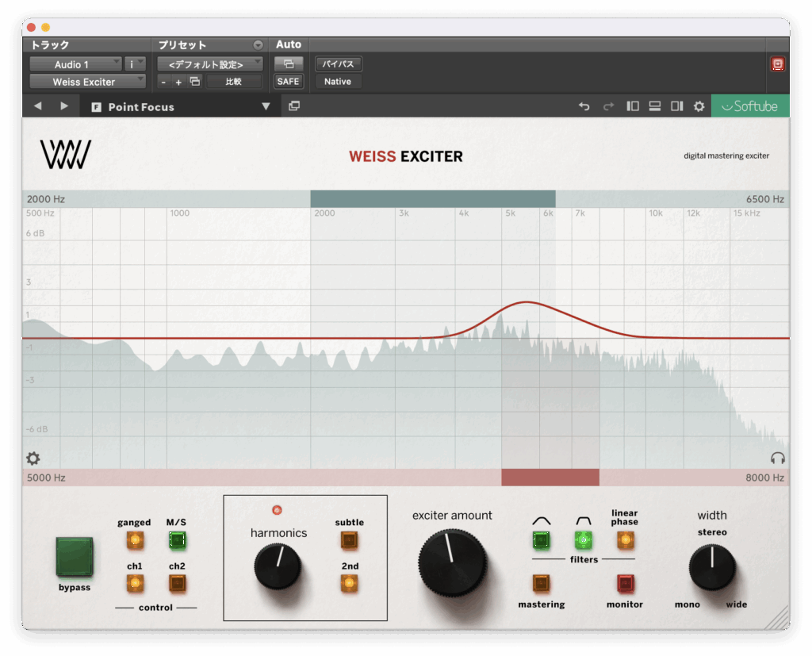Toggle the right side panel layout icon
Screen dimensions: 812x656
tap(677, 106)
